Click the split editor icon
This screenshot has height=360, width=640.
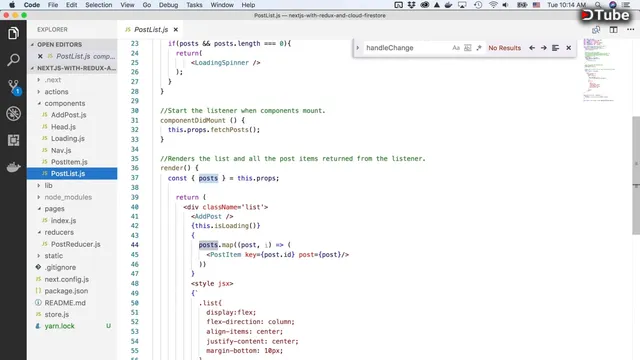click(613, 30)
